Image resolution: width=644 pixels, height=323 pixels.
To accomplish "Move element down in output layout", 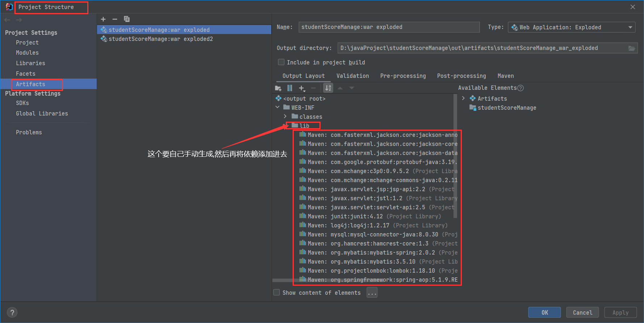I will coord(352,88).
